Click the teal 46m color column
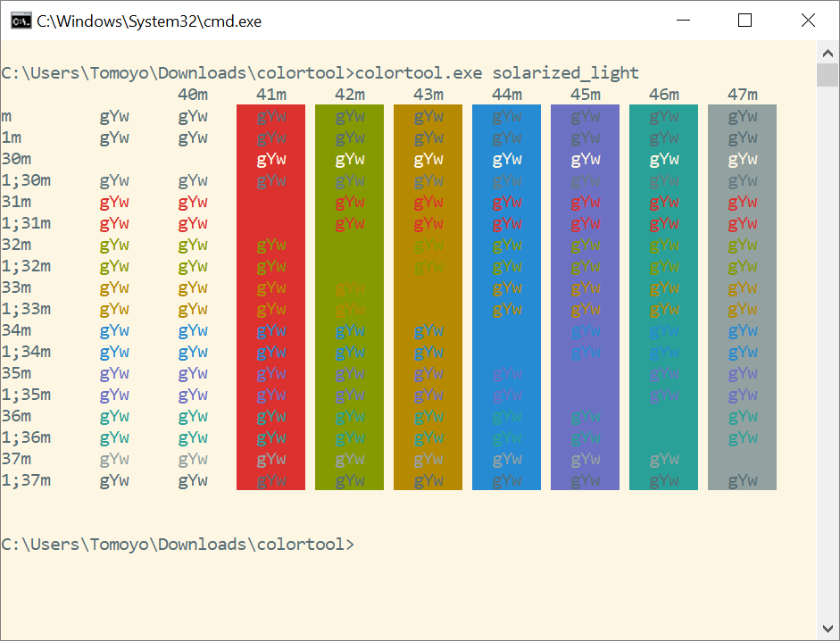The image size is (840, 641). click(x=664, y=297)
